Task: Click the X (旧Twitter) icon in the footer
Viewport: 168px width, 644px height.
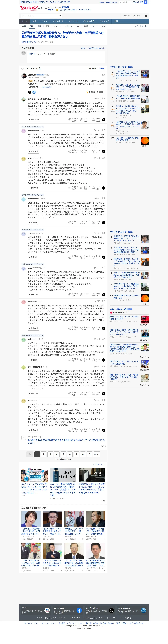Action: 111,610
